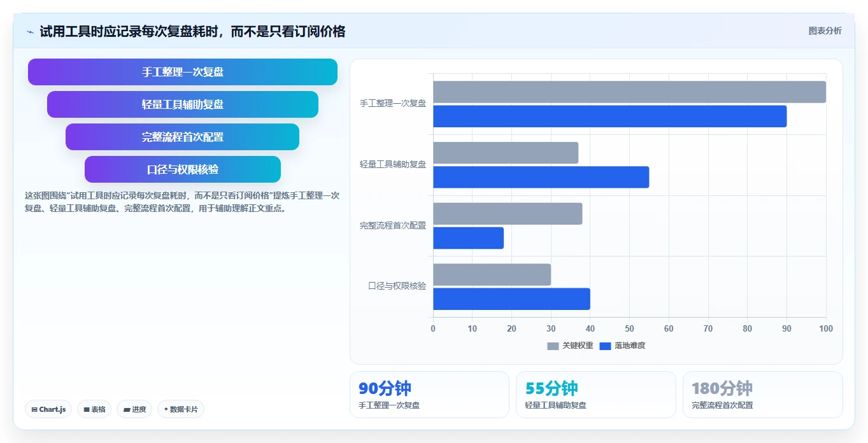868x443 pixels.
Task: Click the 表格 tag chip
Action: coord(94,409)
